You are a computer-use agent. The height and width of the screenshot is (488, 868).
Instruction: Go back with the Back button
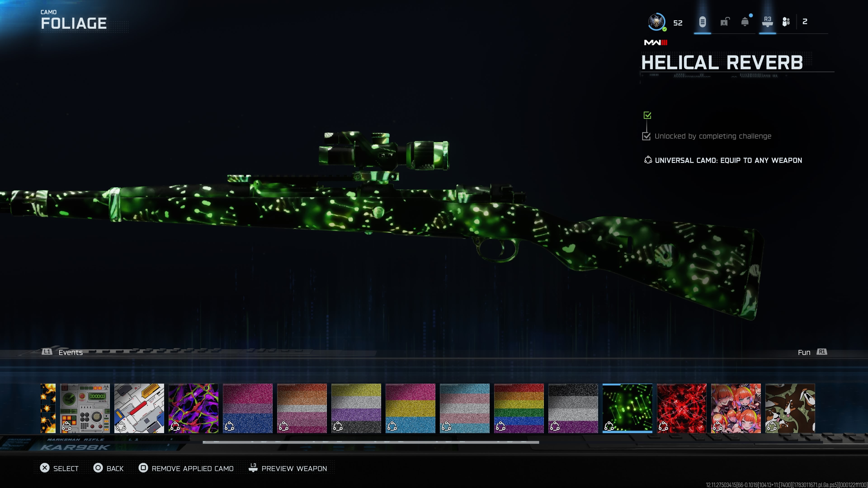[108, 469]
